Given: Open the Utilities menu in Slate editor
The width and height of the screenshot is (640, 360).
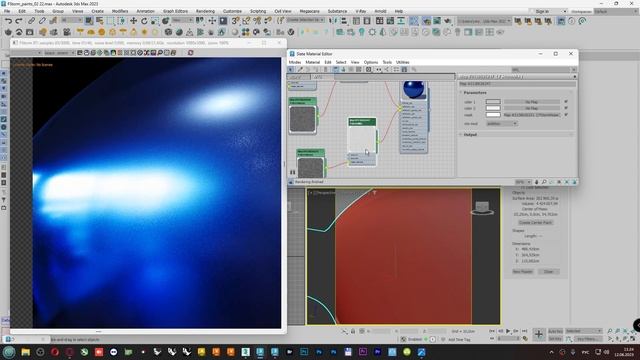Looking at the screenshot, I should (x=402, y=62).
